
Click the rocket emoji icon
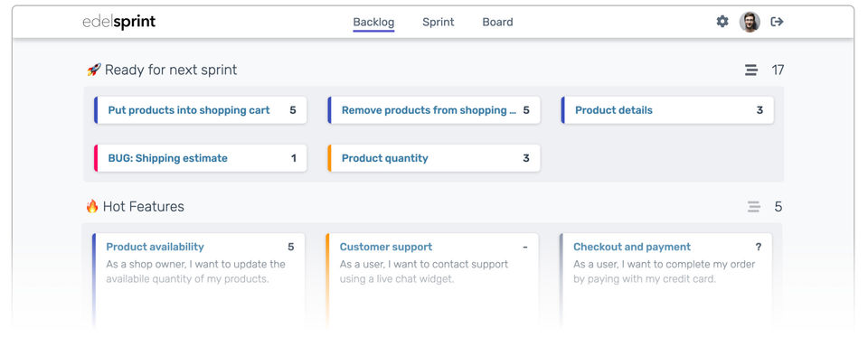[93, 70]
